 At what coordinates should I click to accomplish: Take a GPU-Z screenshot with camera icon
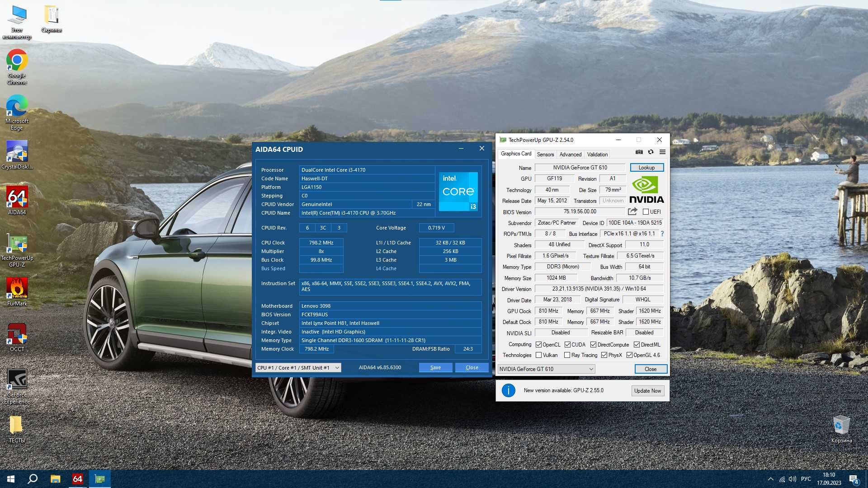(x=639, y=152)
